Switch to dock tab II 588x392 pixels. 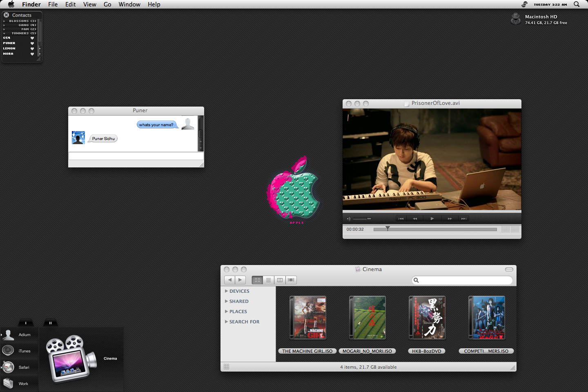click(x=51, y=323)
